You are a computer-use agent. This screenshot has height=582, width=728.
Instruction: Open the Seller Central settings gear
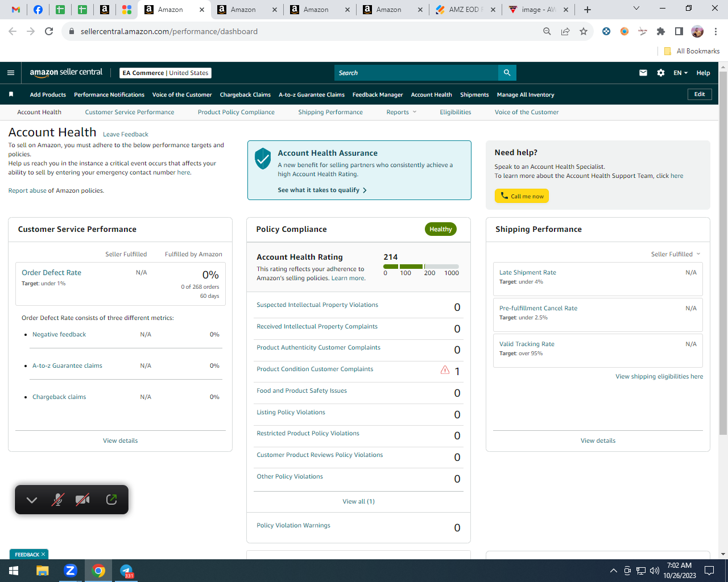point(661,73)
